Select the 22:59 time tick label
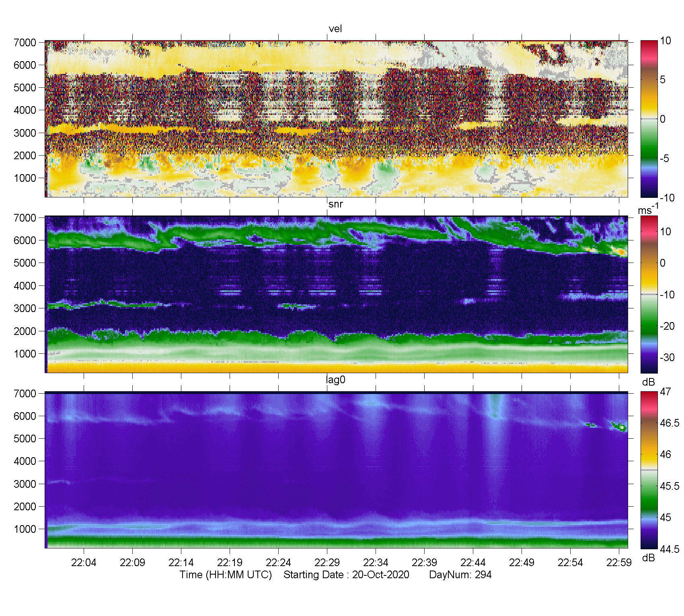The height and width of the screenshot is (616, 684). click(619, 563)
